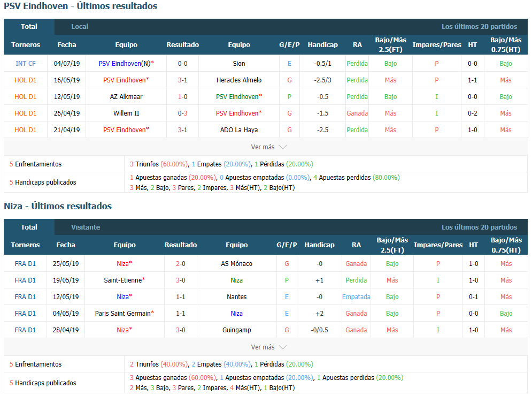Click the -0.5/1 handicap value

pyautogui.click(x=322, y=64)
